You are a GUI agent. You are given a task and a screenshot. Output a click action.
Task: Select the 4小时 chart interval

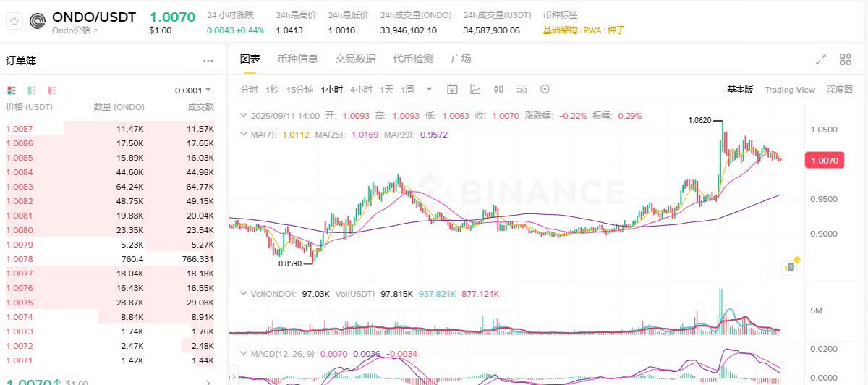[x=361, y=90]
